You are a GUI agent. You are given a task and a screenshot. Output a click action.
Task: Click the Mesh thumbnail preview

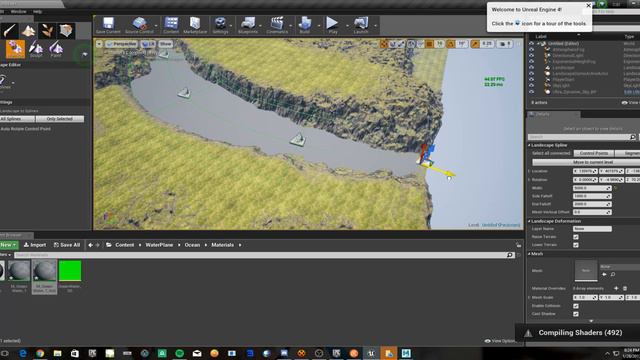(586, 271)
